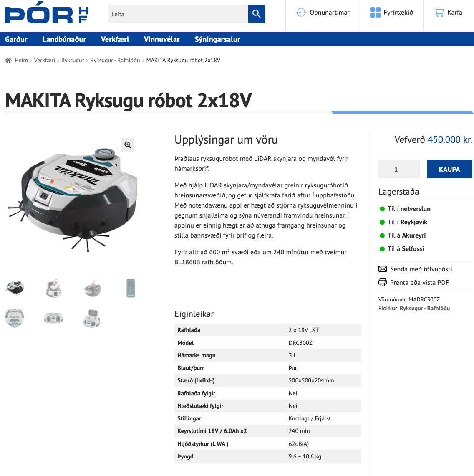
Task: Click the 450.000 kr. price
Action: point(450,139)
